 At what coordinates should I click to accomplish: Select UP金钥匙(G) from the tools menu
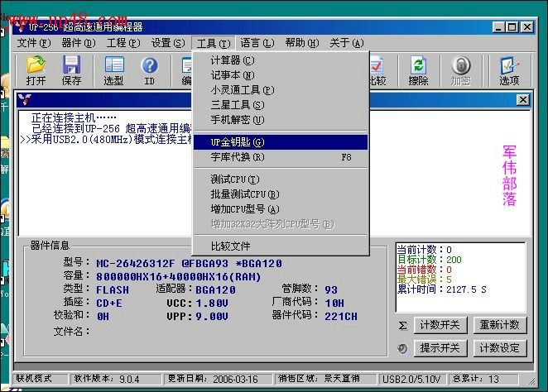[237, 142]
